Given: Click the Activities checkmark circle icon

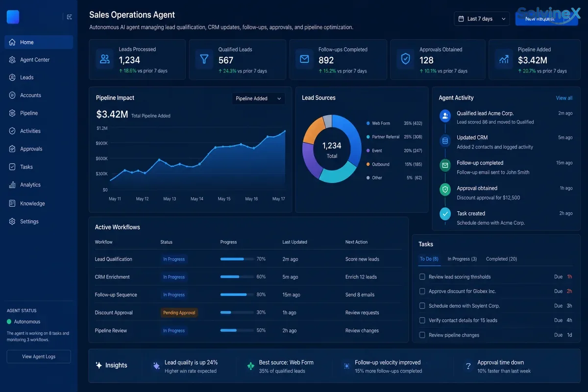Looking at the screenshot, I should click(12, 131).
